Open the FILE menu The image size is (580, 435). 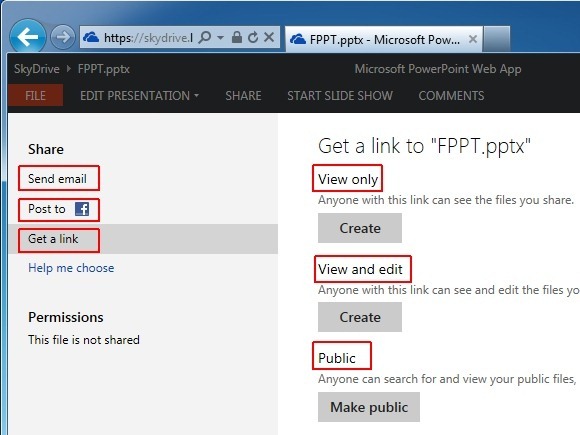36,95
